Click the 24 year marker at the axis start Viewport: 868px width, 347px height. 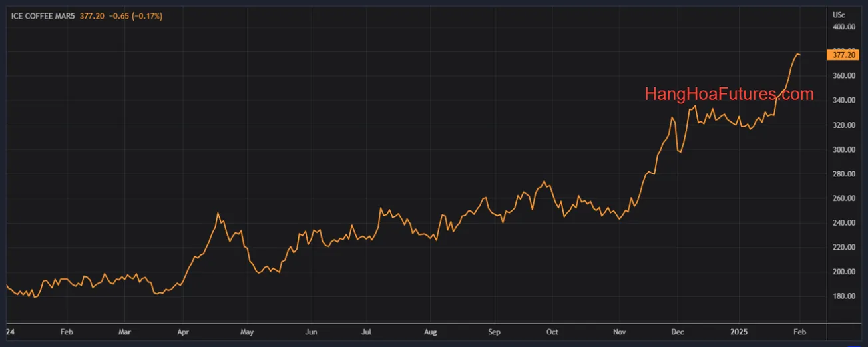pyautogui.click(x=10, y=330)
